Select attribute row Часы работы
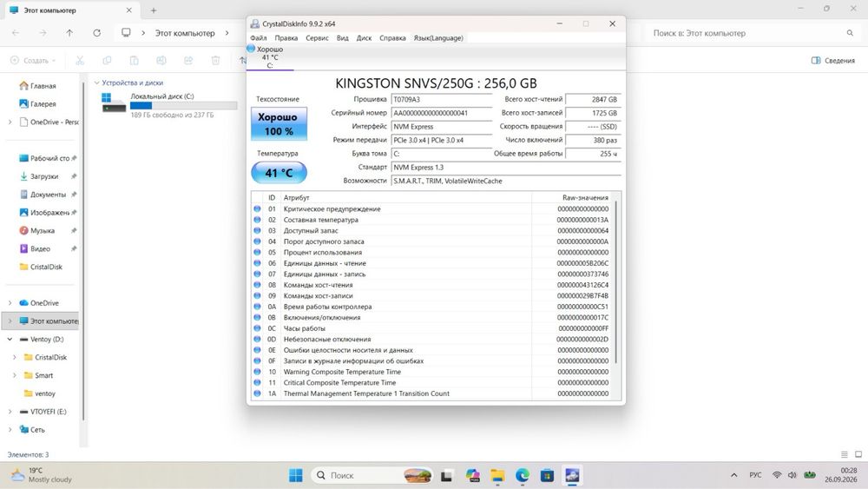Viewport: 868px width, 489px height. click(431, 328)
